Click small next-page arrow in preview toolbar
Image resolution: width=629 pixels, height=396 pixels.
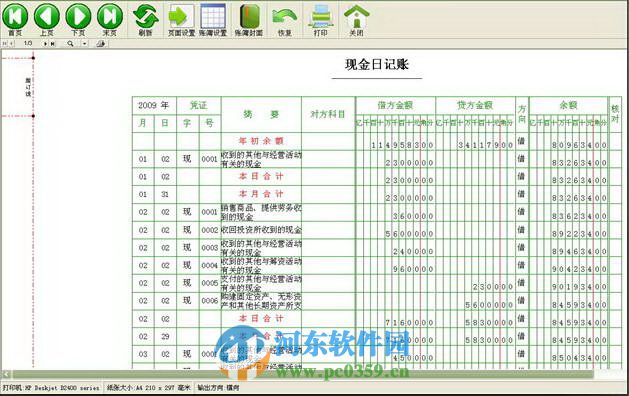pos(45,43)
